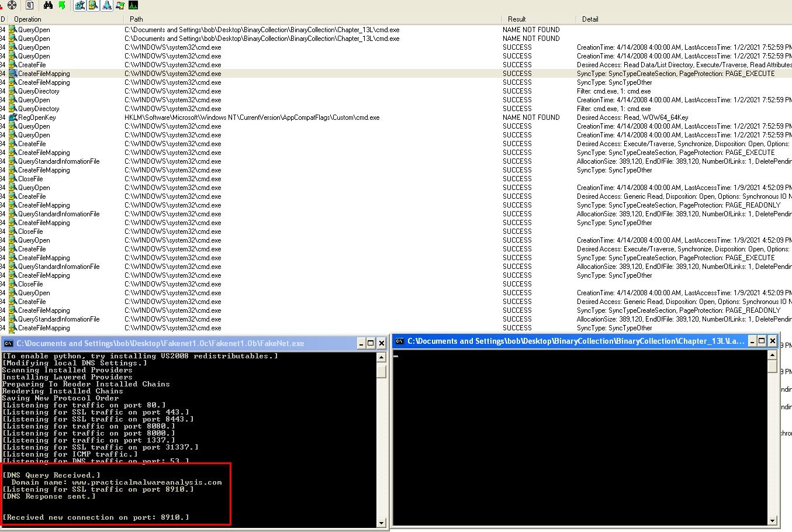Click the Show Profiling Events graph icon

(x=133, y=5)
